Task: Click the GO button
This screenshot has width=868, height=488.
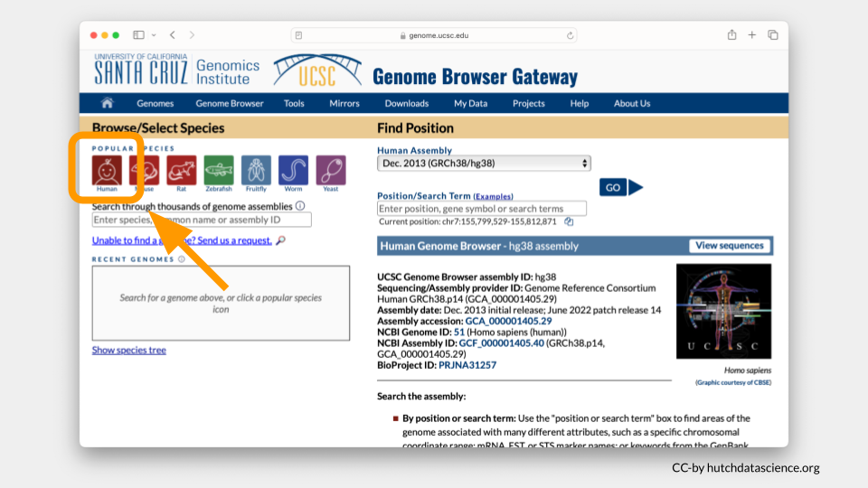Action: coord(613,188)
